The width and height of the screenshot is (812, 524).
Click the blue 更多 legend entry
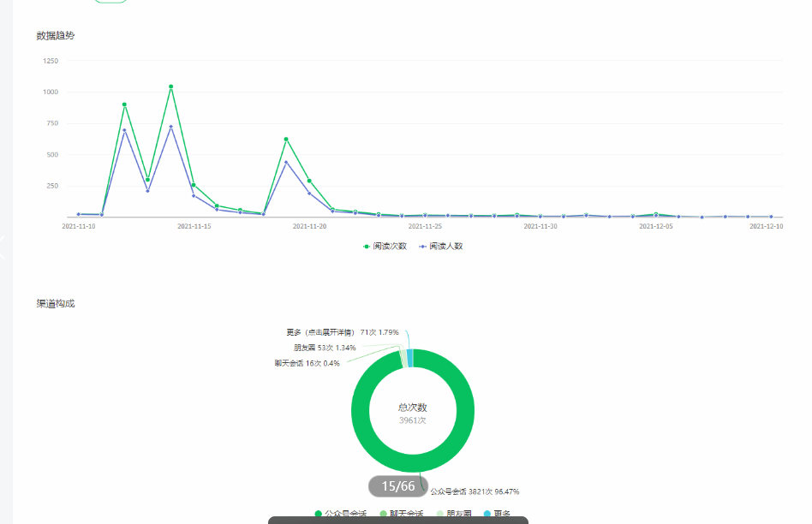(497, 514)
